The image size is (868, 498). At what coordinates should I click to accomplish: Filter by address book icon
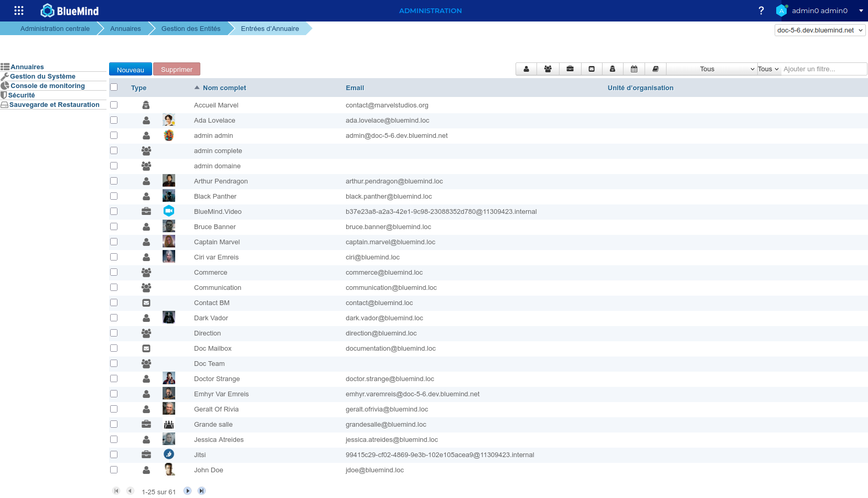coord(655,69)
